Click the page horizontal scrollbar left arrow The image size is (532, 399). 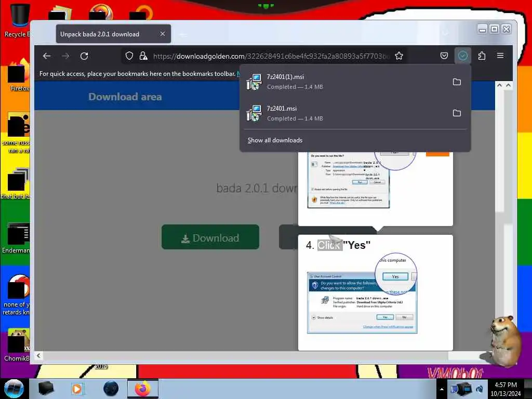38,355
